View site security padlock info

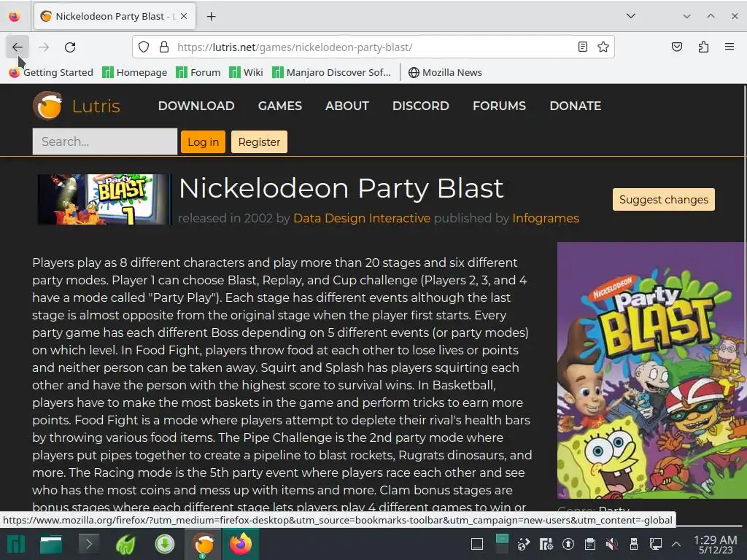(x=164, y=47)
